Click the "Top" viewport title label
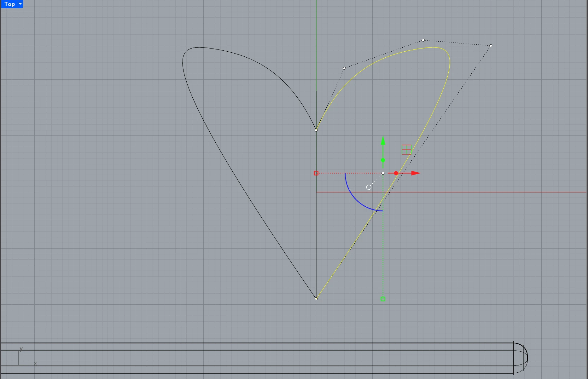The height and width of the screenshot is (379, 588). click(x=9, y=4)
